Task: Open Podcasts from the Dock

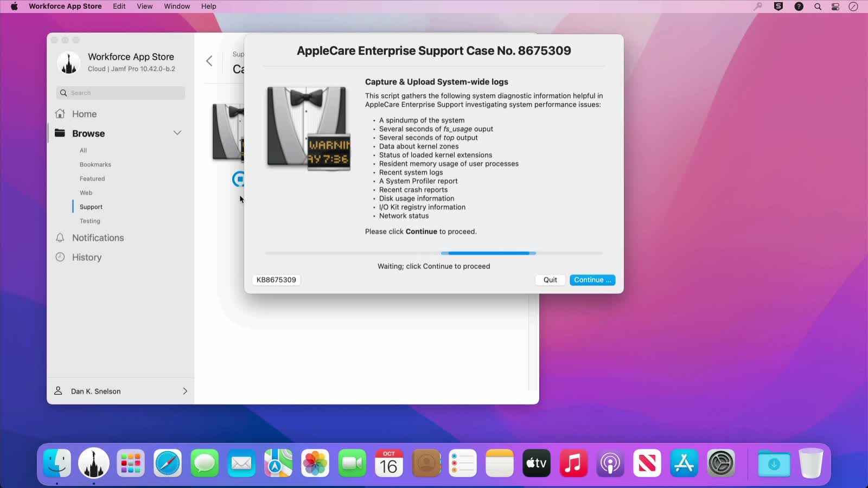Action: pos(610,463)
